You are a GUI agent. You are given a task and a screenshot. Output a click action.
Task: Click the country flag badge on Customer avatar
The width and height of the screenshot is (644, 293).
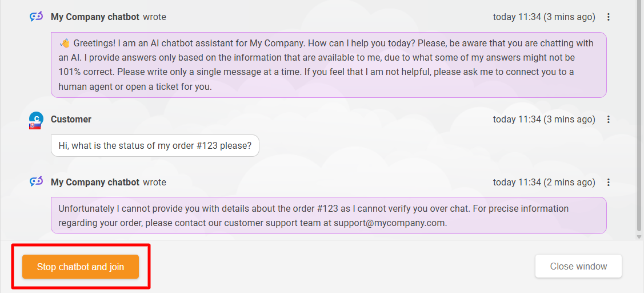pos(34,126)
